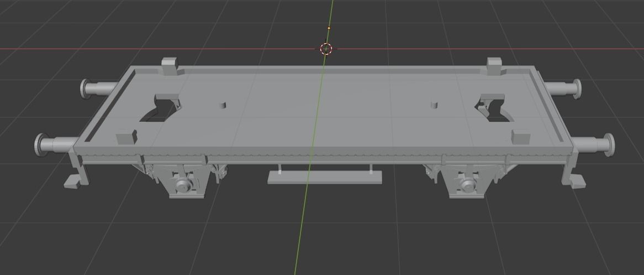Select the rear-left raised block on the deck
The image size is (644, 275).
(x=170, y=67)
